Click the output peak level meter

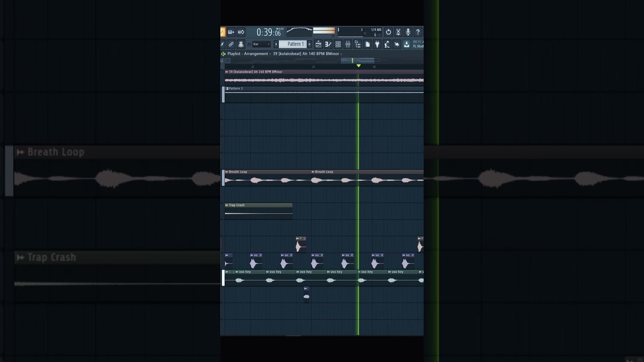click(x=324, y=31)
